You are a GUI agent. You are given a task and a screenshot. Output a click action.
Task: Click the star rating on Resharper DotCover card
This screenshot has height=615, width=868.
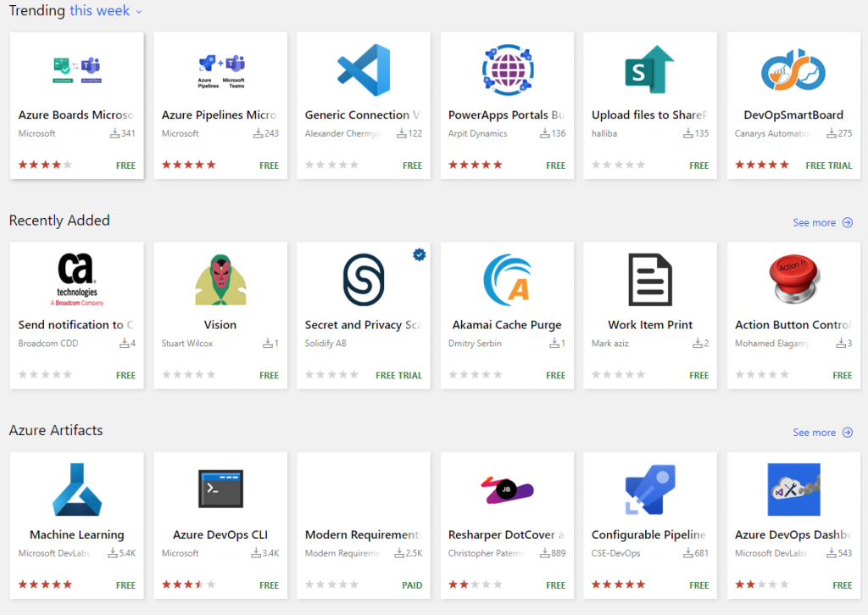(x=475, y=584)
